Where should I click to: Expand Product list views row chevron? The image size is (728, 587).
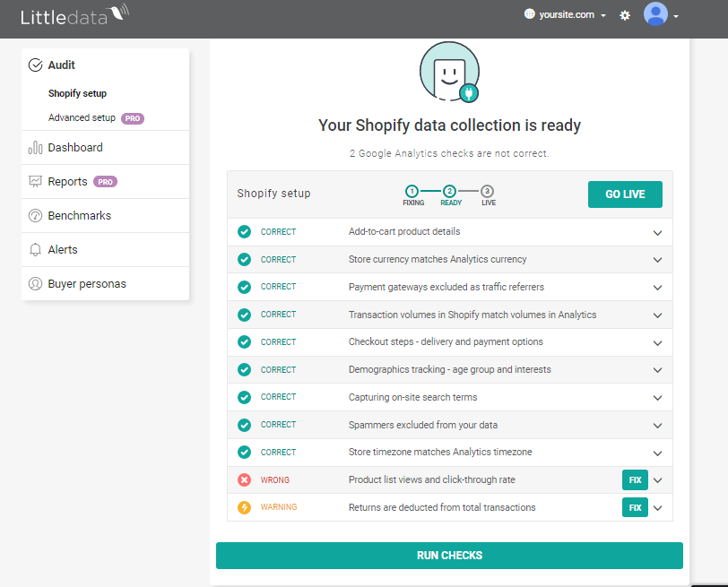[657, 480]
